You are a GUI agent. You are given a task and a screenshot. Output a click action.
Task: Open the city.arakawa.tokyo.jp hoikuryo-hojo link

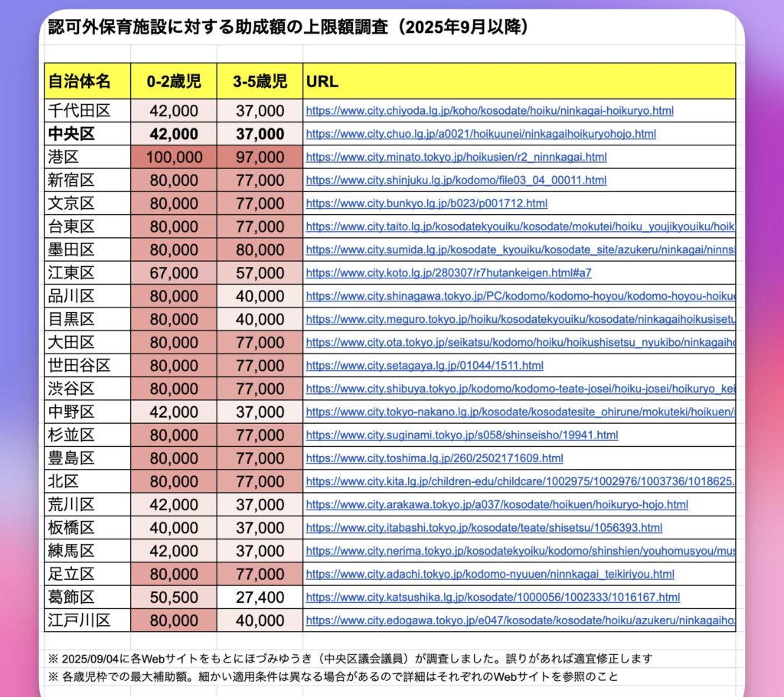[497, 504]
